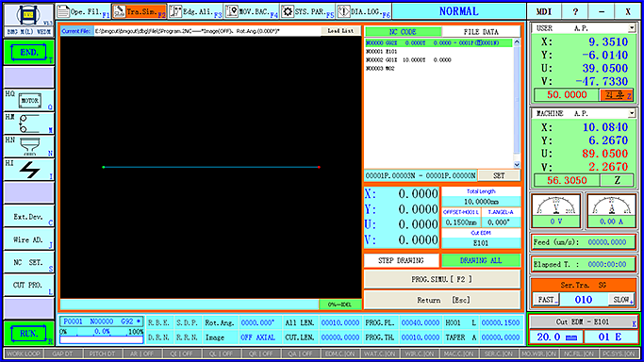Viewport: 644px width, 362px height.
Task: Select DRAWING ALL mode
Action: pyautogui.click(x=481, y=260)
